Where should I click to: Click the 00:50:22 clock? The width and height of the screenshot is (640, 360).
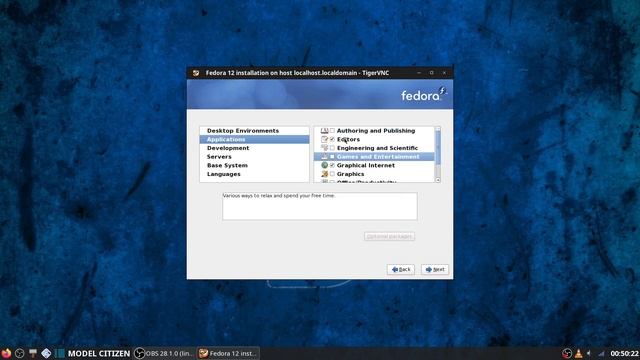coord(624,353)
